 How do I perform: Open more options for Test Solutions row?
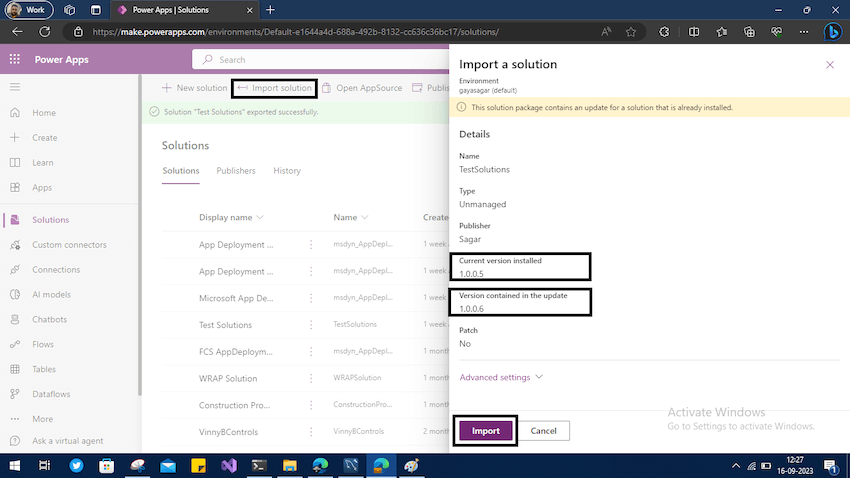(x=311, y=325)
